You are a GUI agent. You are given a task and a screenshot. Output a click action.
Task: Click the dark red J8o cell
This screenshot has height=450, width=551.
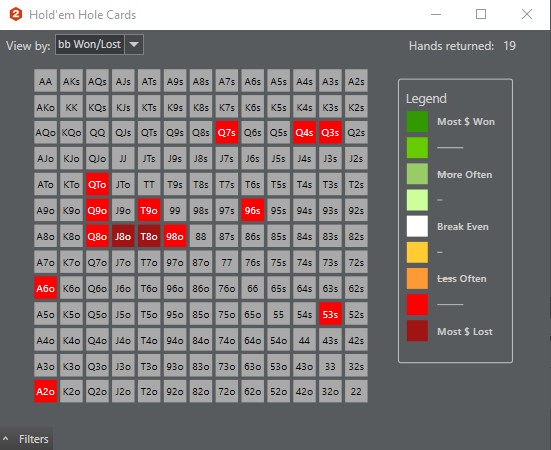(x=123, y=236)
